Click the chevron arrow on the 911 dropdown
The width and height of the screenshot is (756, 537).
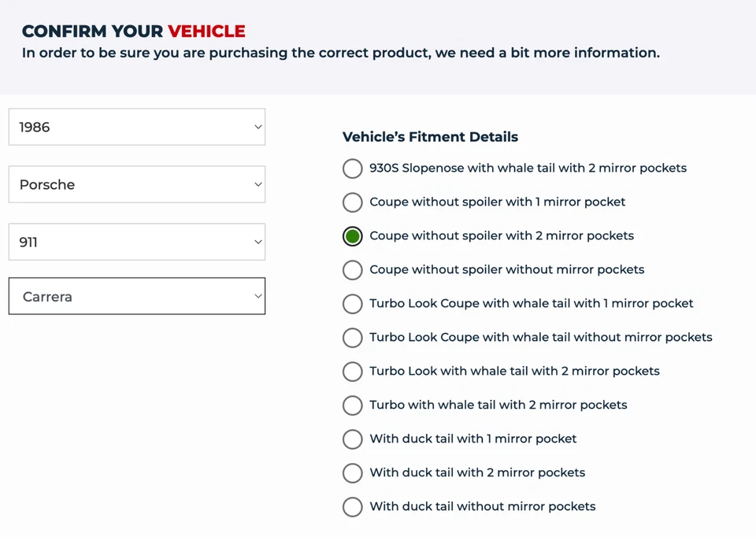[258, 242]
